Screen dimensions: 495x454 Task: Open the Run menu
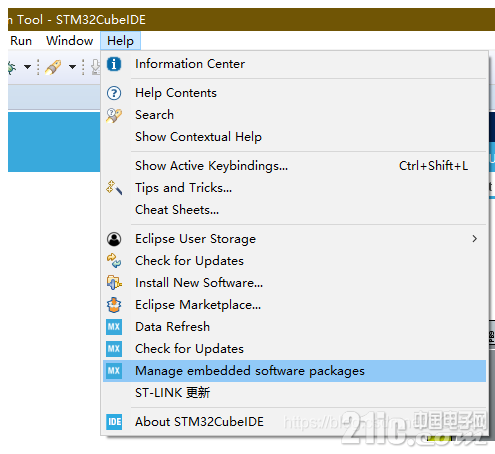[21, 41]
